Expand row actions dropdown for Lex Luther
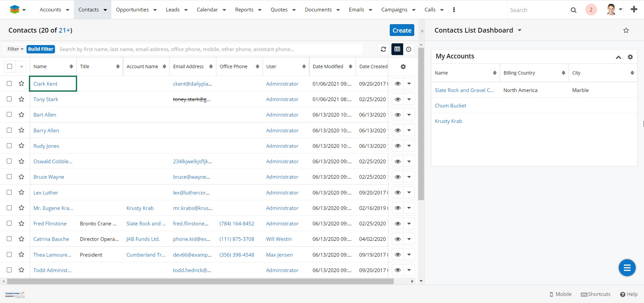Viewport: 644px width, 303px height. coord(409,192)
